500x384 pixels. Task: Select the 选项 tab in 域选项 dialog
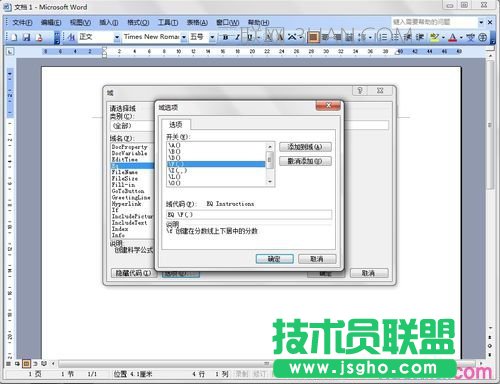[x=176, y=125]
